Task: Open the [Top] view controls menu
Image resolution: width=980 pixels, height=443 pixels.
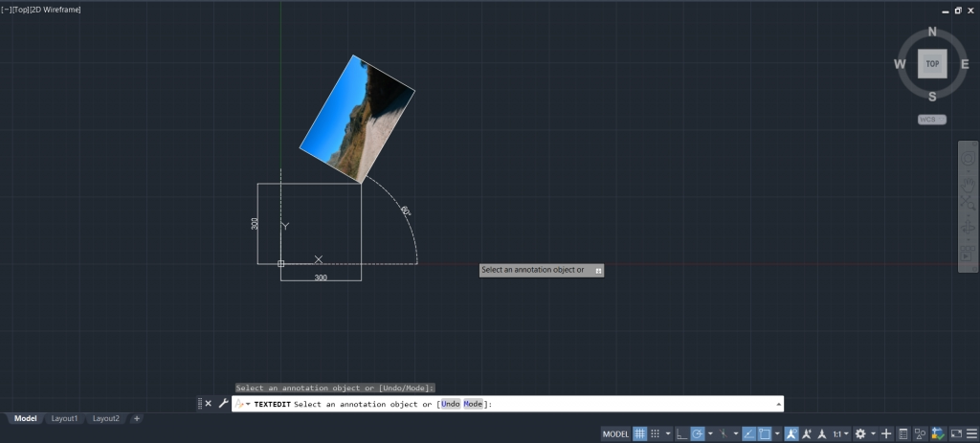Action: coord(21,10)
